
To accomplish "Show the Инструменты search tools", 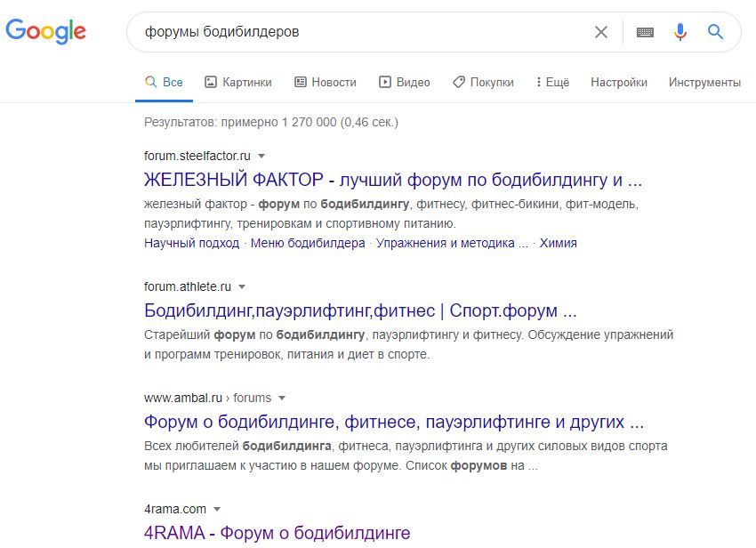I will (704, 82).
